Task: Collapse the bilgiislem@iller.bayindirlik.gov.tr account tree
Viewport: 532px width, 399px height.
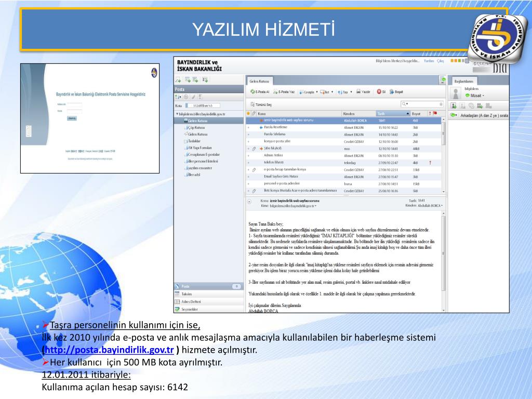Action: point(177,114)
